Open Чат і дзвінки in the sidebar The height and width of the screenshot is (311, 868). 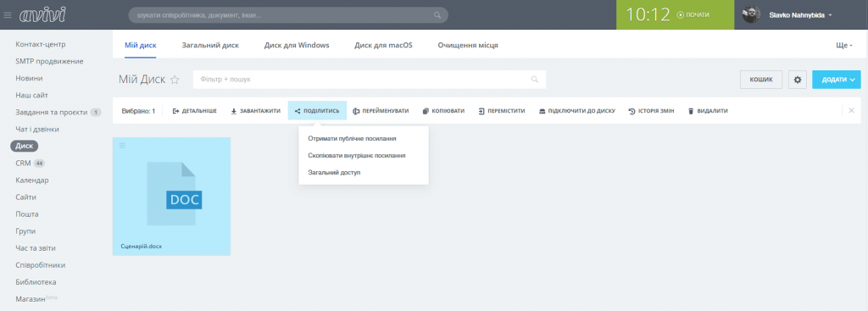[37, 129]
